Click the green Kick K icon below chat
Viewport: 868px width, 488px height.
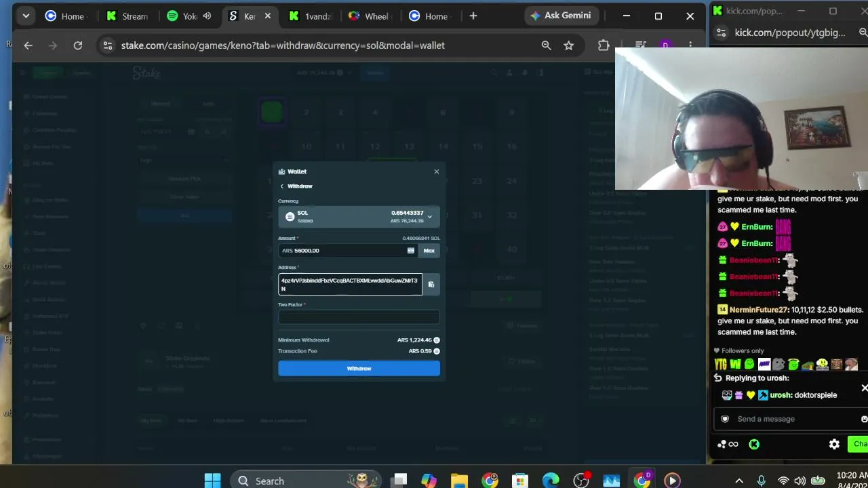pos(754,445)
